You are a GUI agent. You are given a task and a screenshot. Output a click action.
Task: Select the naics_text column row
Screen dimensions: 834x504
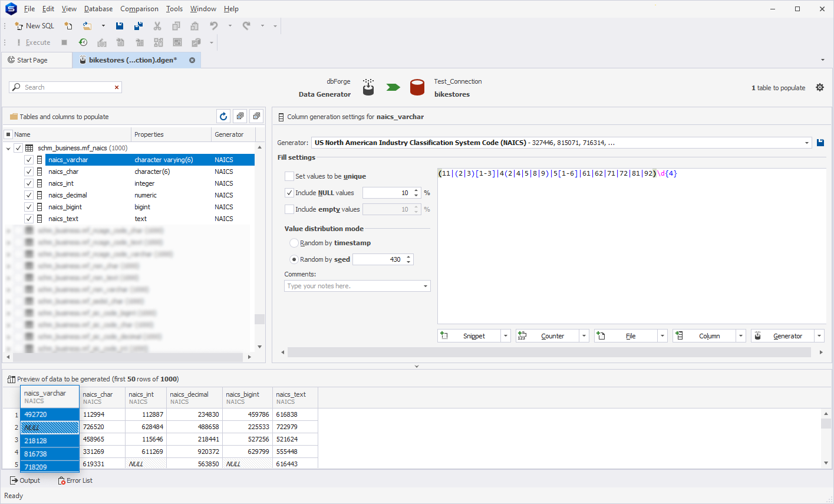coord(150,219)
